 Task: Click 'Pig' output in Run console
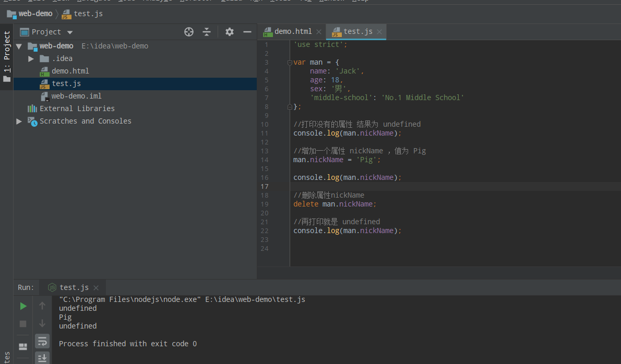coord(65,317)
